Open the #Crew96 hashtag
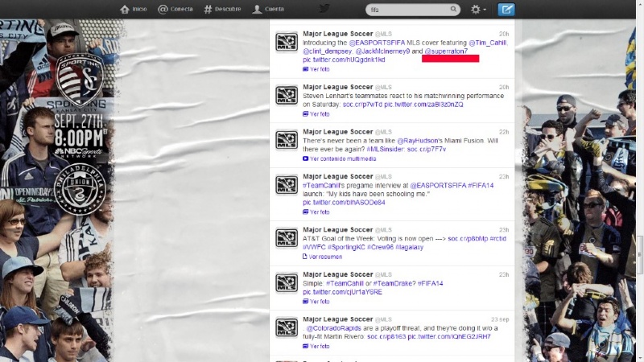The image size is (644, 362). click(380, 248)
